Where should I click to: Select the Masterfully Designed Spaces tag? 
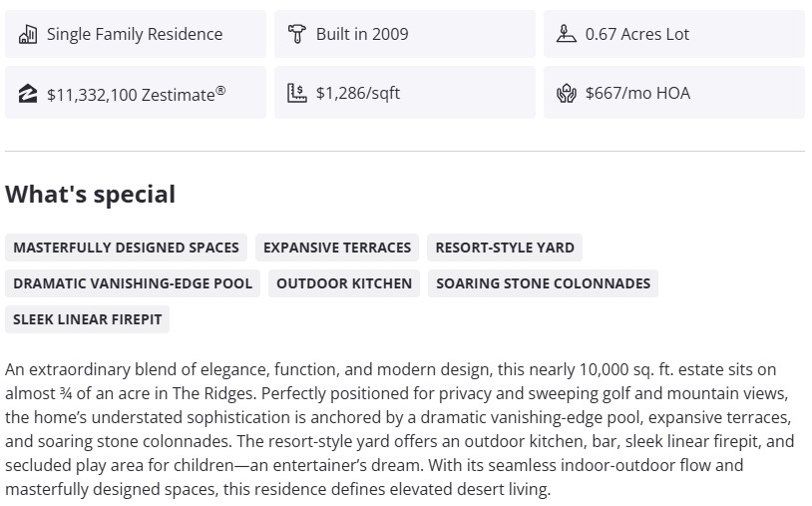tap(127, 248)
